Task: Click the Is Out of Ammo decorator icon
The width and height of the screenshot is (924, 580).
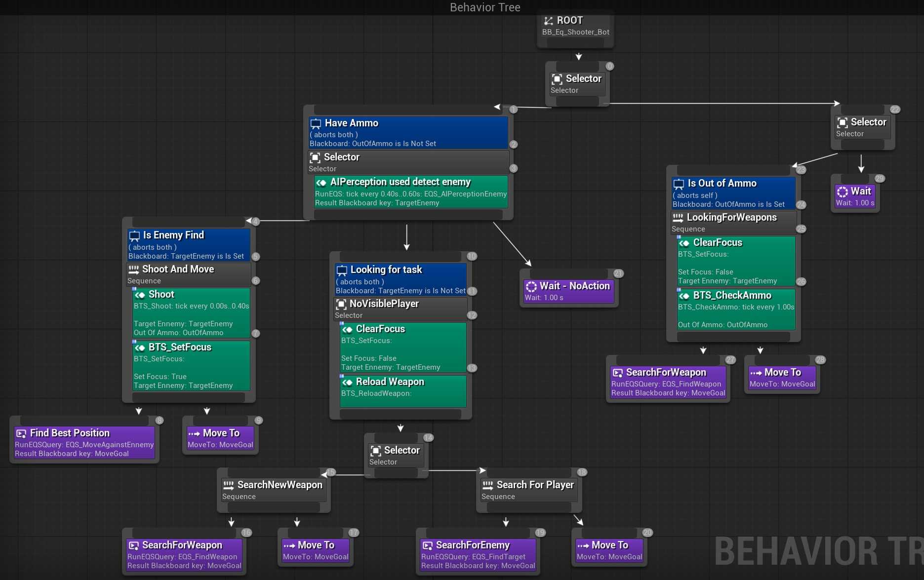Action: (679, 184)
